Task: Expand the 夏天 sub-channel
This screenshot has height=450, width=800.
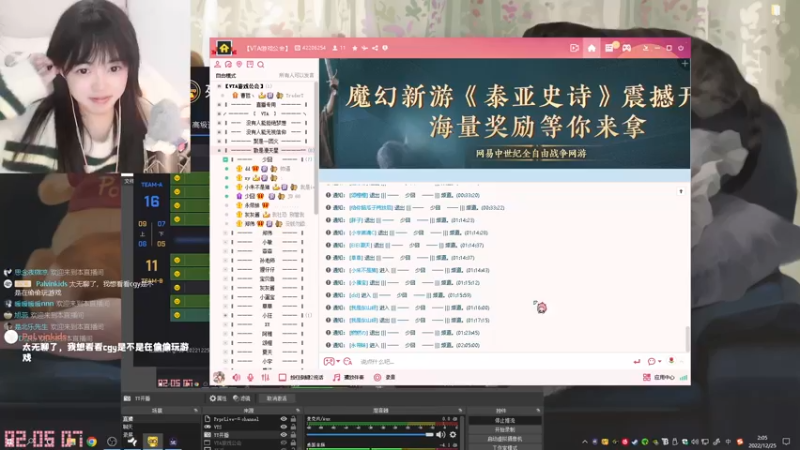Action: 225,353
